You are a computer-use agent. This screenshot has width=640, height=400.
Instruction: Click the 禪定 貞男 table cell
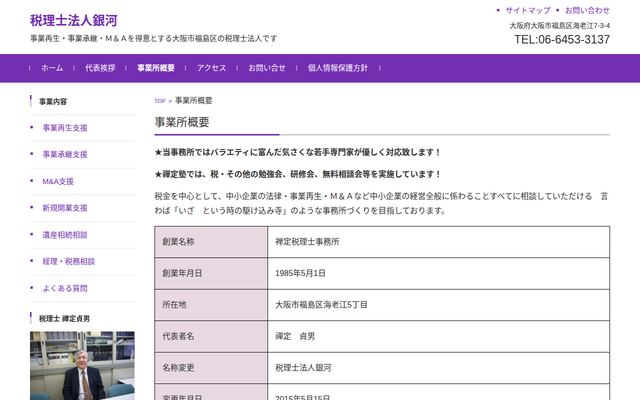pos(439,337)
